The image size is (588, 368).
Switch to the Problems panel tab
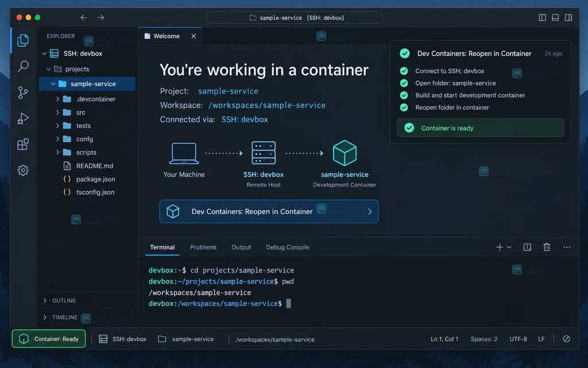click(x=203, y=247)
